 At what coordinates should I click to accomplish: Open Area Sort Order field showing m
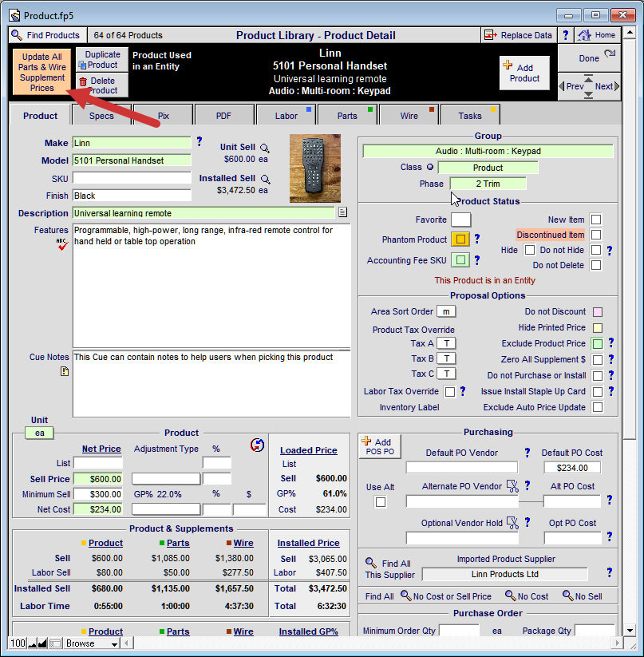[446, 311]
